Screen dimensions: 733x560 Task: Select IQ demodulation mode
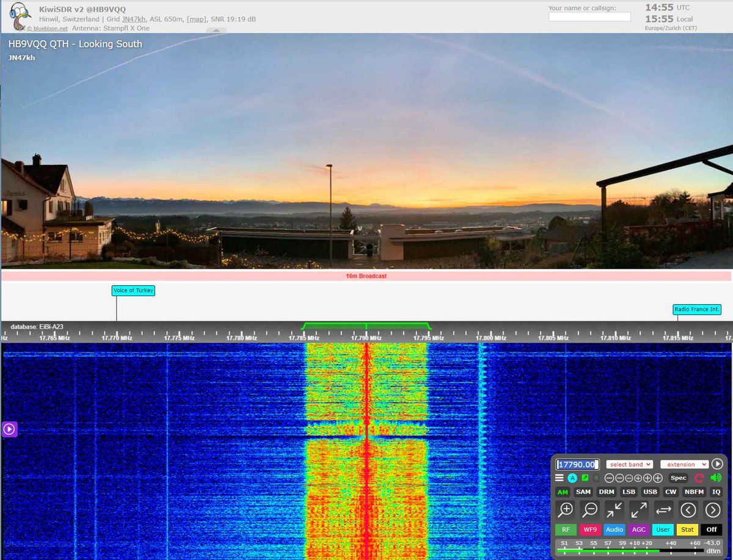tap(716, 492)
